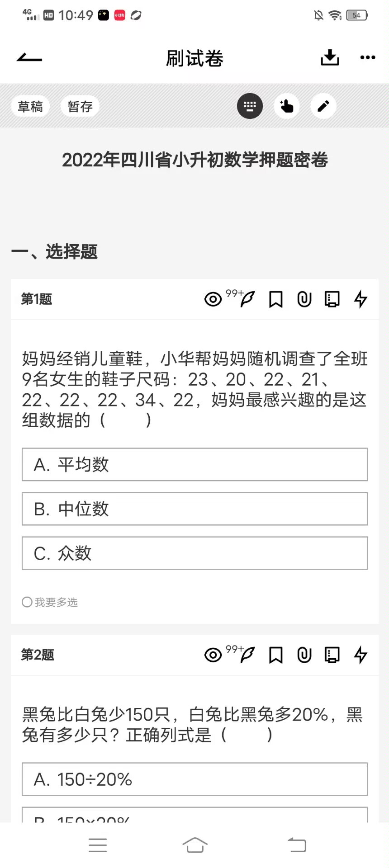Click the download icon in the top bar
Screen dimensions: 389x868
coord(330,57)
